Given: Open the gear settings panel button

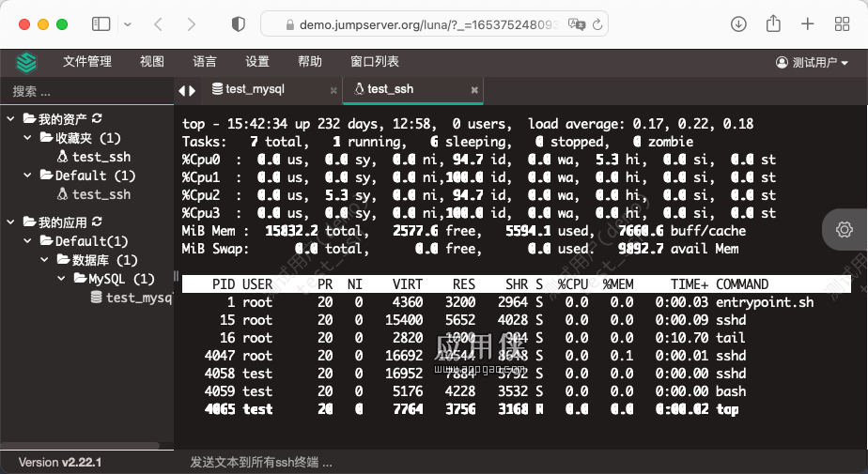Looking at the screenshot, I should (x=845, y=229).
